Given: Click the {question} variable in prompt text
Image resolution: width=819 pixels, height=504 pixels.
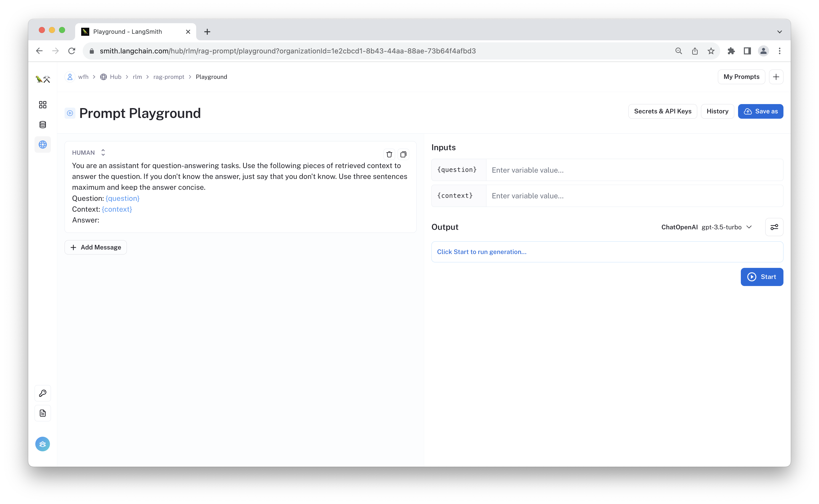Looking at the screenshot, I should click(122, 198).
